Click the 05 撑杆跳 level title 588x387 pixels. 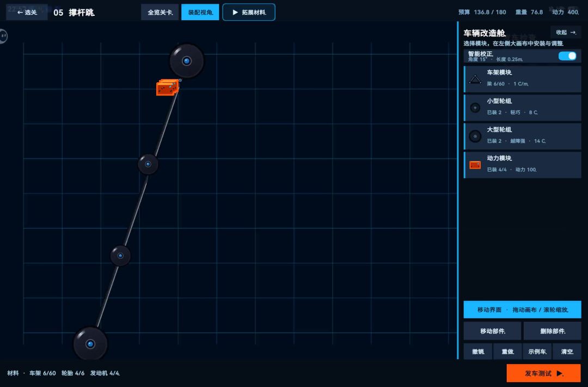pos(74,13)
